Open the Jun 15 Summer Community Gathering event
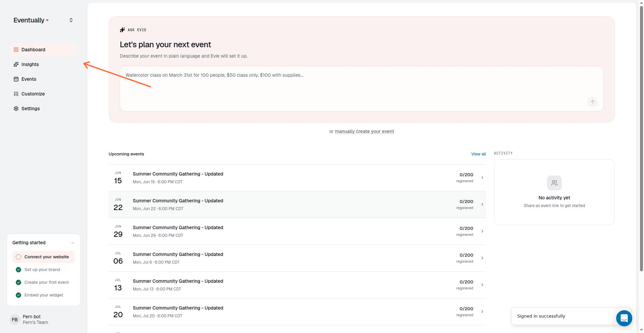This screenshot has width=644, height=333. coord(297,178)
